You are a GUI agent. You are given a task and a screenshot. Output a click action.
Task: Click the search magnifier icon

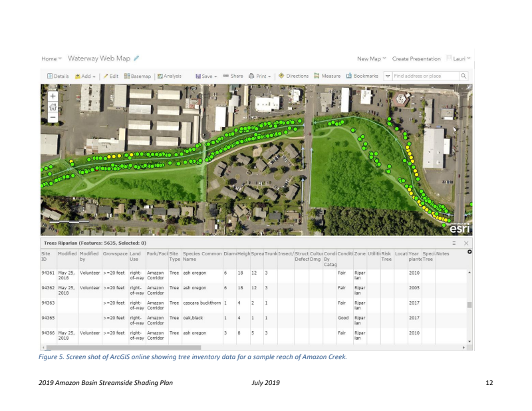click(464, 76)
